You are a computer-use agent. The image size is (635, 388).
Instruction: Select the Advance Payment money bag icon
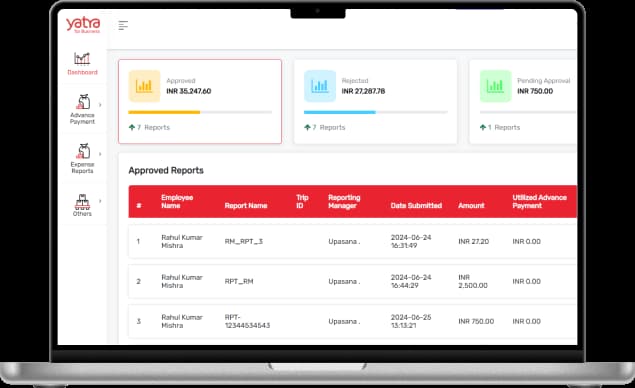point(83,102)
